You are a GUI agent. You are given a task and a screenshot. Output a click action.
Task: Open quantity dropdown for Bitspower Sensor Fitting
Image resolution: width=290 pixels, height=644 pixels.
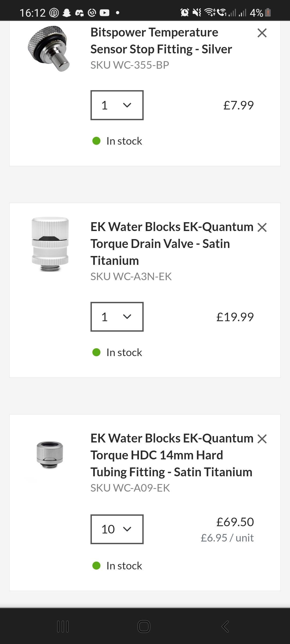(x=117, y=105)
